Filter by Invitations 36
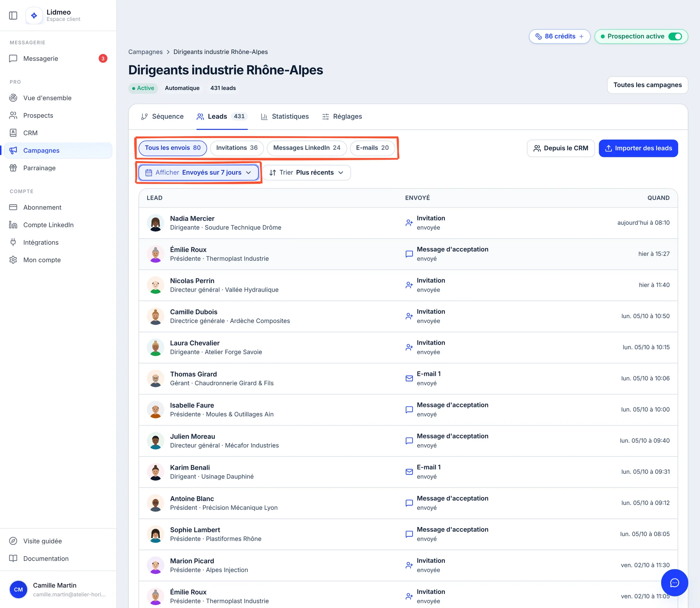Image resolution: width=700 pixels, height=608 pixels. tap(237, 148)
